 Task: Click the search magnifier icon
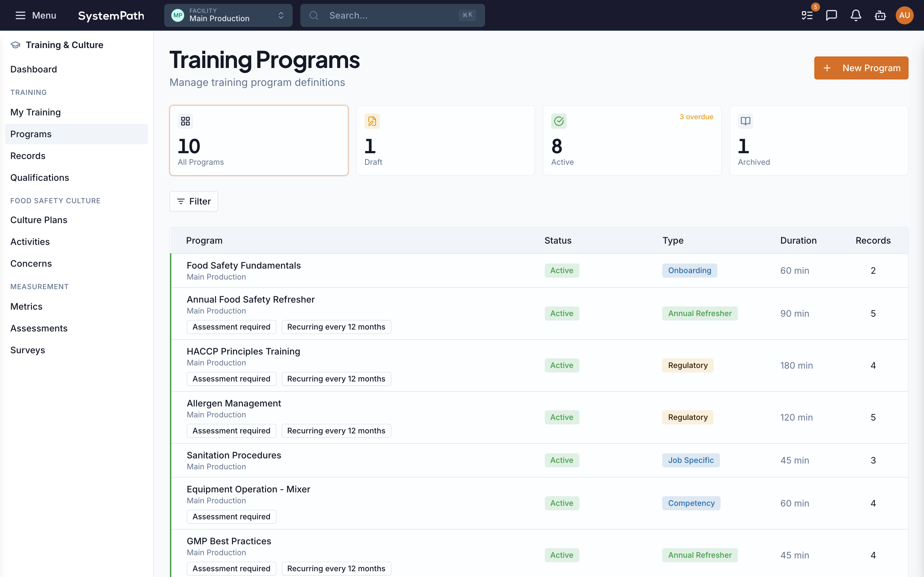(x=313, y=15)
